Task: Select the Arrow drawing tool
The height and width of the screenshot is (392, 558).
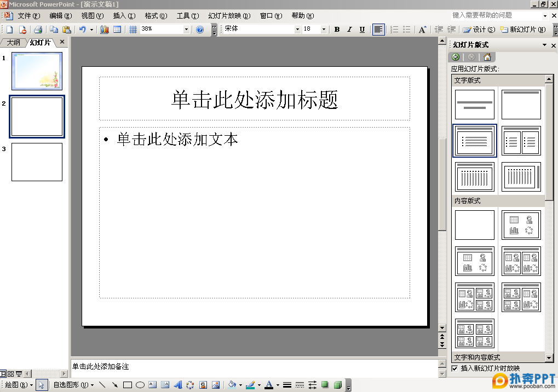Action: click(x=114, y=384)
